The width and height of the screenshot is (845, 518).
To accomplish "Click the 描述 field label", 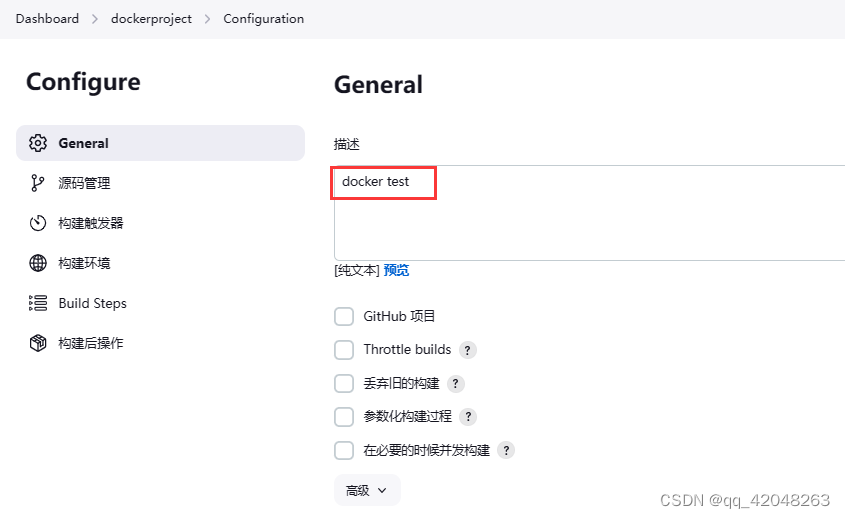I will 347,144.
